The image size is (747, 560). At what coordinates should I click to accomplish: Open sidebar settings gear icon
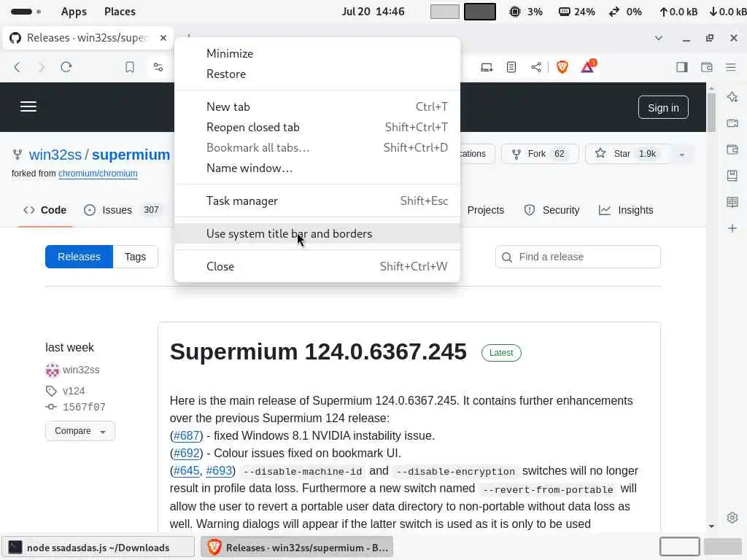pyautogui.click(x=732, y=518)
